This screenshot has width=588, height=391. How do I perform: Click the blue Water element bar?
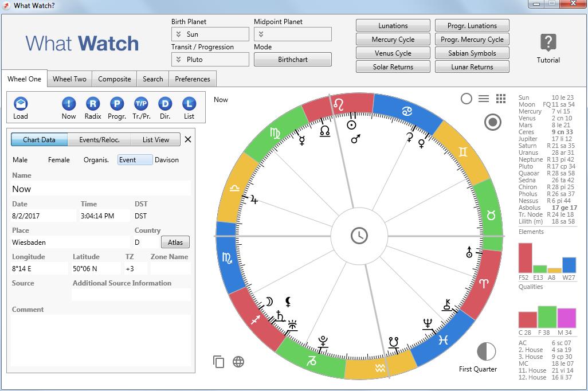point(569,265)
